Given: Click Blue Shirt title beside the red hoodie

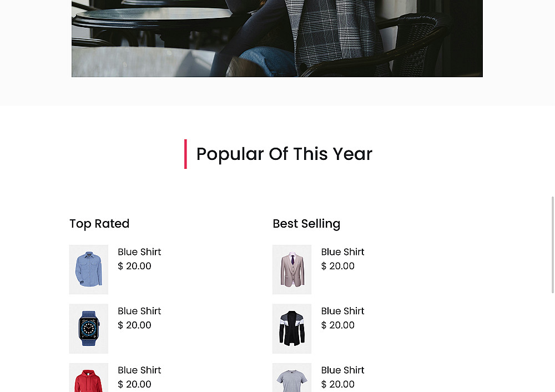Looking at the screenshot, I should [x=139, y=370].
